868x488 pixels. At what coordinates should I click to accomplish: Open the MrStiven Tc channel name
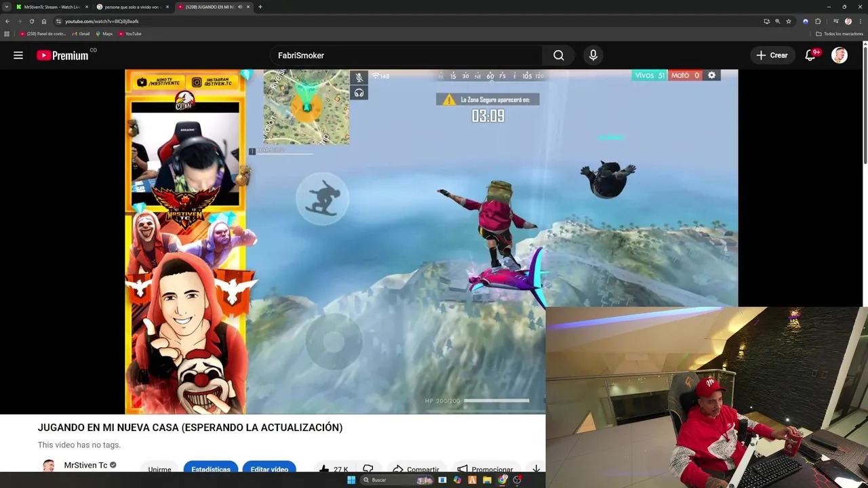point(85,465)
